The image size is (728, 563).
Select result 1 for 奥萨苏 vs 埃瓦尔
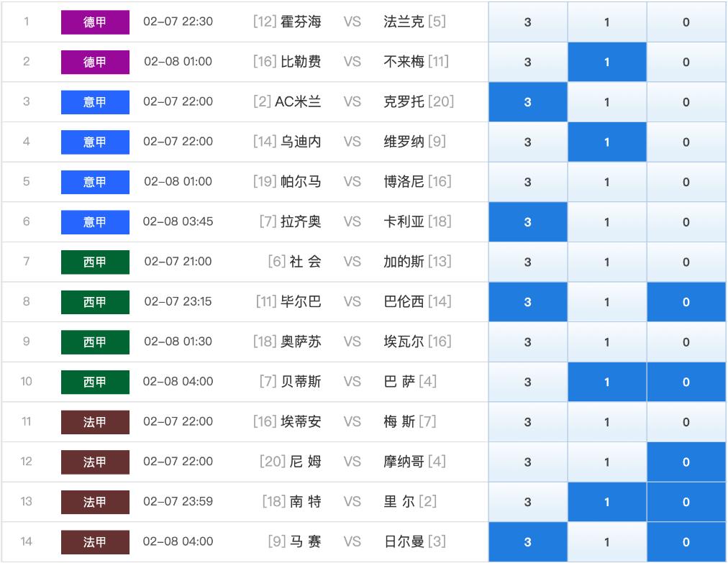(x=607, y=342)
